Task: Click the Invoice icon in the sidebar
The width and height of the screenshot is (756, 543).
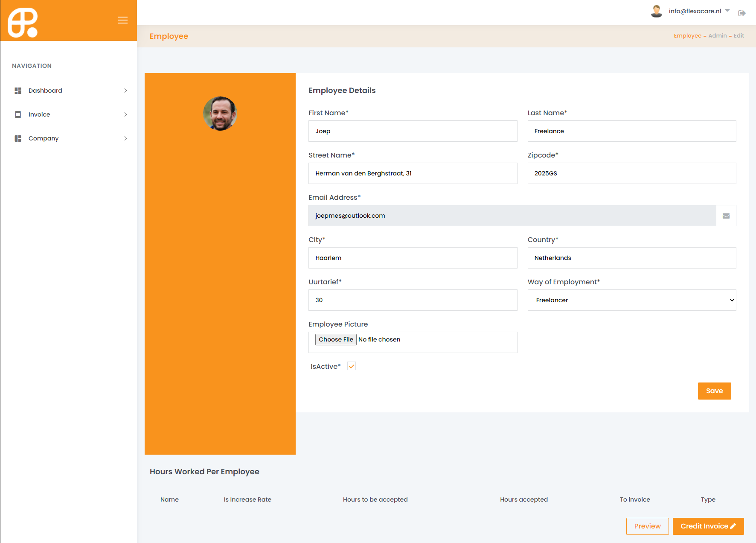Action: click(x=18, y=114)
